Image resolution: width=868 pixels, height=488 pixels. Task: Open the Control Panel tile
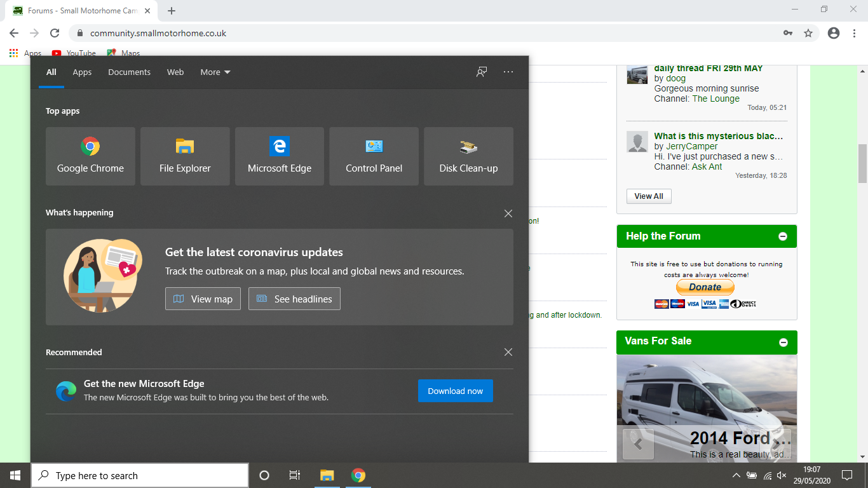[x=374, y=156]
